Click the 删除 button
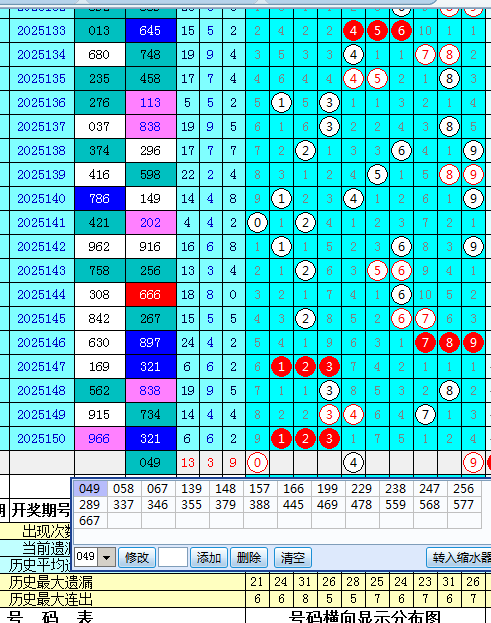The image size is (491, 623). click(x=249, y=557)
